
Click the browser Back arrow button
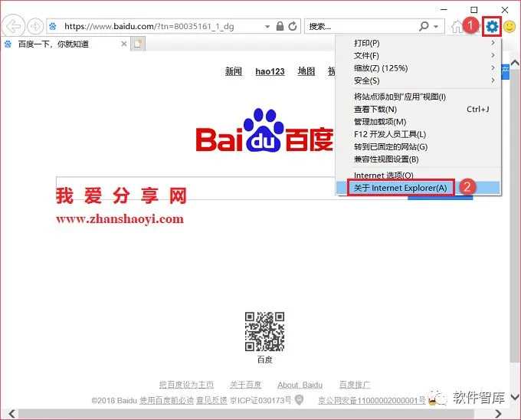(13, 26)
